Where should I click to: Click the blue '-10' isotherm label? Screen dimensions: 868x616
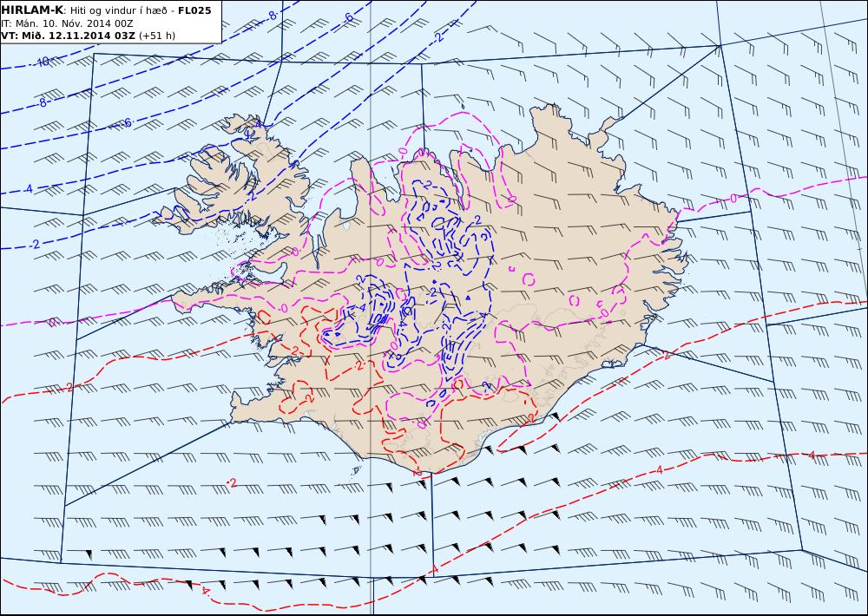point(42,62)
